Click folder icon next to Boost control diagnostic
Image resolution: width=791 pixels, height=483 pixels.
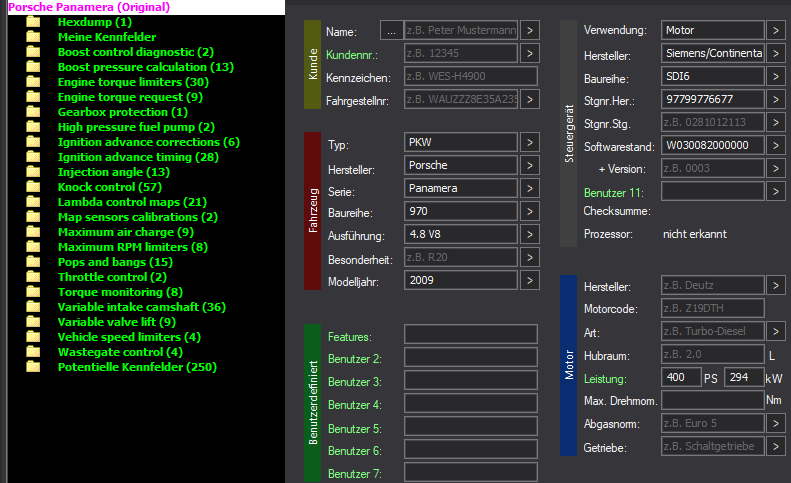point(33,52)
